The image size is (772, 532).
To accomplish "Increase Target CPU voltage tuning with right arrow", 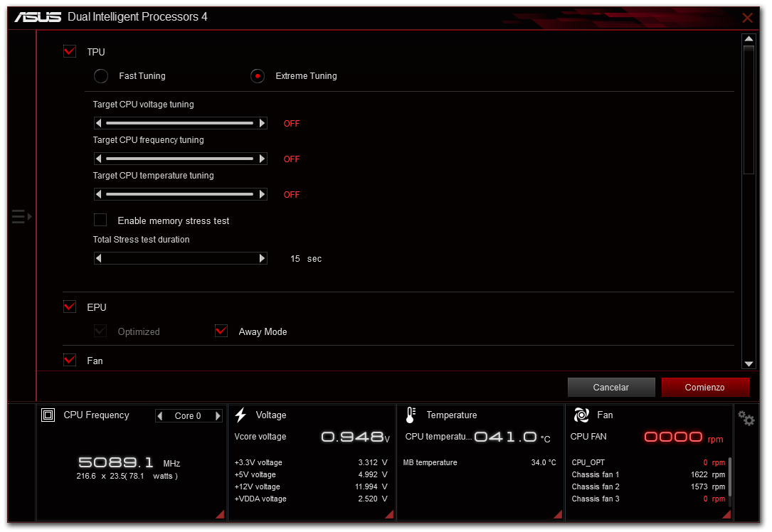I will point(263,123).
